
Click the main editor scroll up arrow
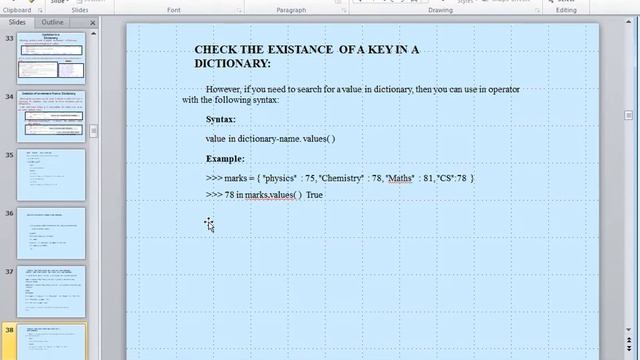[x=629, y=22]
